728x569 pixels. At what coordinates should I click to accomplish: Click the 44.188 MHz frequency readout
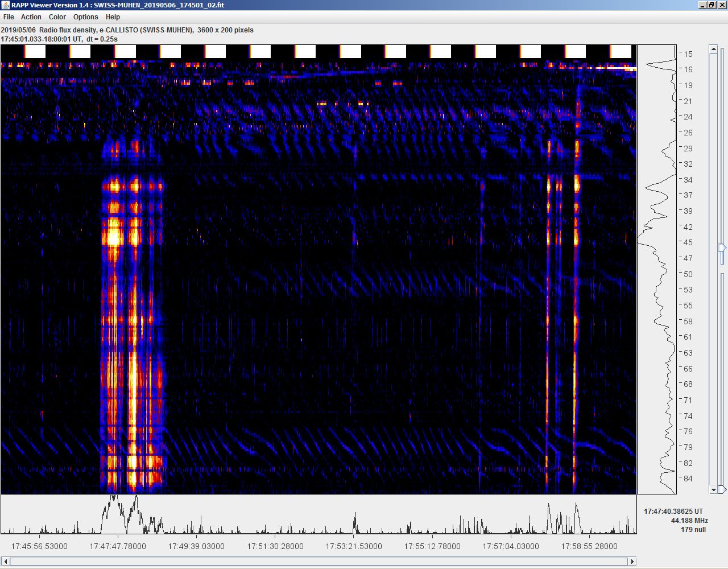click(689, 521)
